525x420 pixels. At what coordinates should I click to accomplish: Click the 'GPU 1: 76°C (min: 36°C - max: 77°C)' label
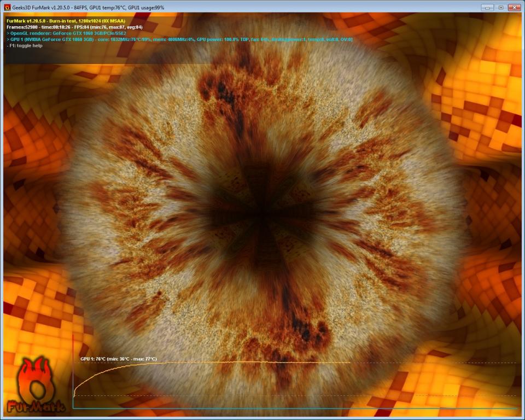coord(119,359)
